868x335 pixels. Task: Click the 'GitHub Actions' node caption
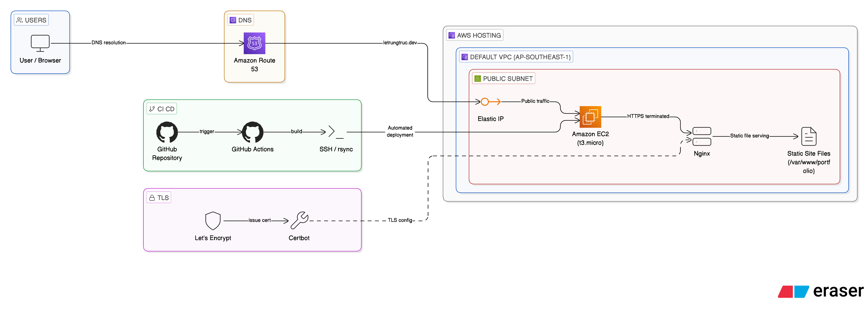point(252,149)
